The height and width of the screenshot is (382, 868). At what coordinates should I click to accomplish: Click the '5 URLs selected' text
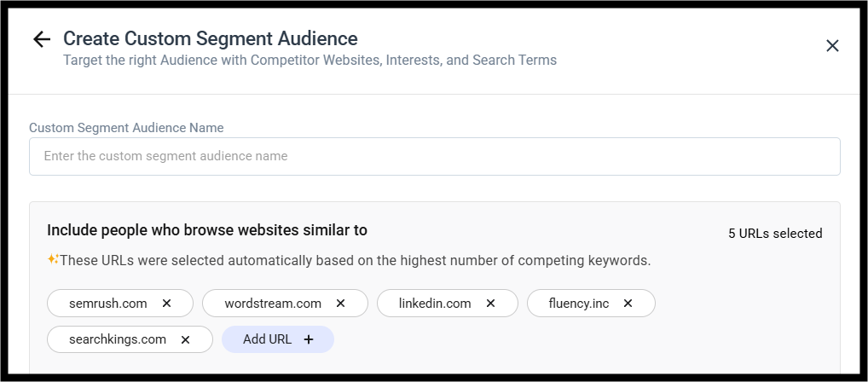tap(775, 234)
